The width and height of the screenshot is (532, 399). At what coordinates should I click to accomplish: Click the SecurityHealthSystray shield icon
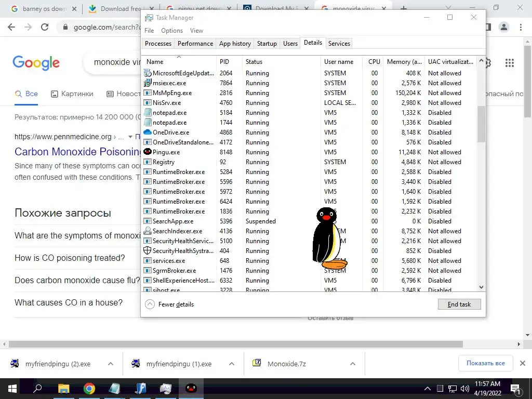[x=147, y=250]
